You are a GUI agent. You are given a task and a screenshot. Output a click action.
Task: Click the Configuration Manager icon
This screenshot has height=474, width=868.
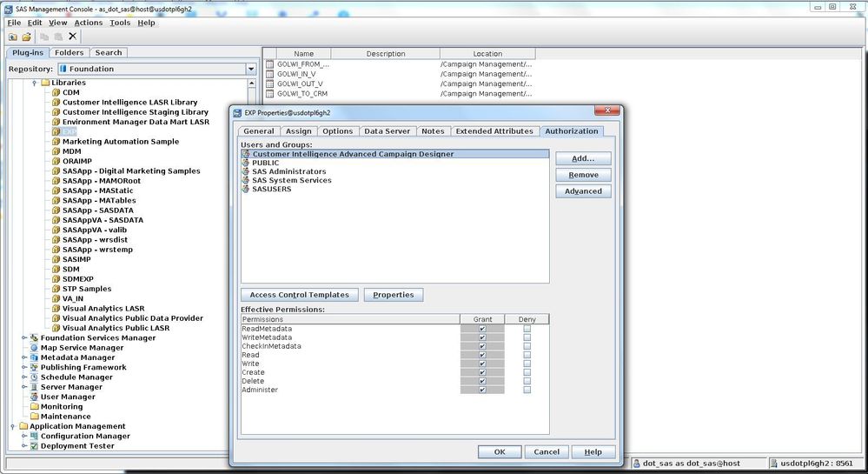(35, 437)
